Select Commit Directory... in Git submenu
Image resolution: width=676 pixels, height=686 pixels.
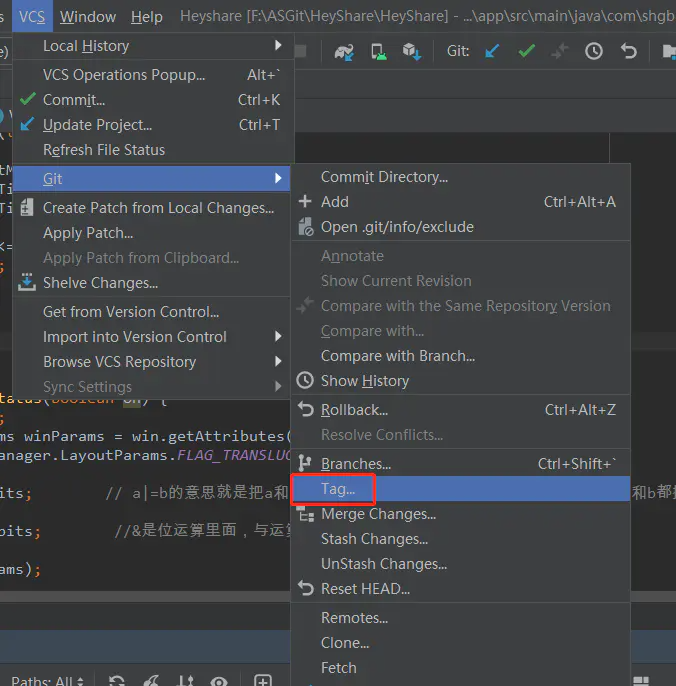461,177
